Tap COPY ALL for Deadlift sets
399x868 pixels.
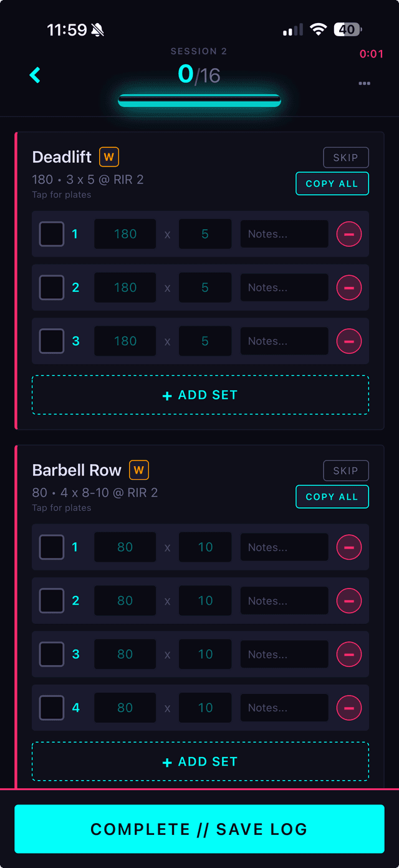pyautogui.click(x=332, y=183)
